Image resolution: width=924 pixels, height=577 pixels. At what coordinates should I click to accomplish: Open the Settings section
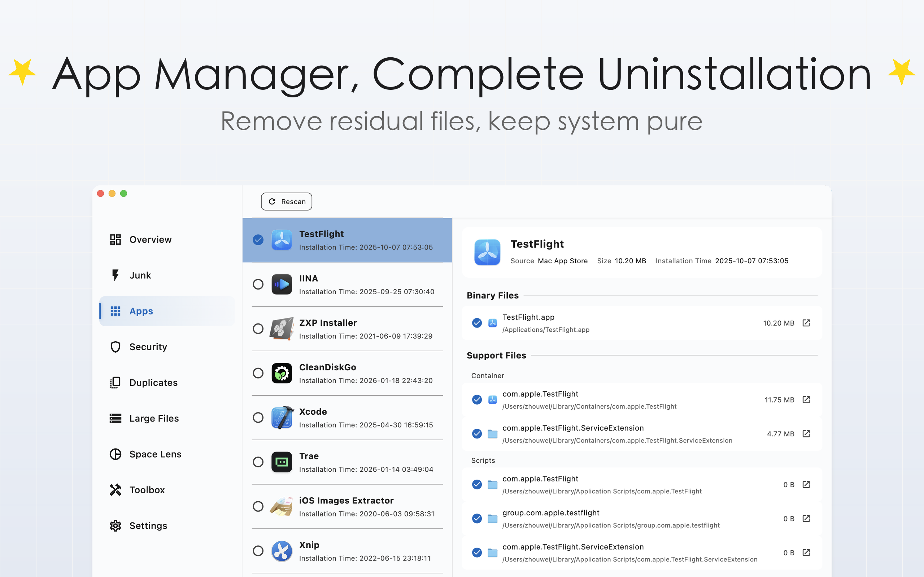point(149,525)
